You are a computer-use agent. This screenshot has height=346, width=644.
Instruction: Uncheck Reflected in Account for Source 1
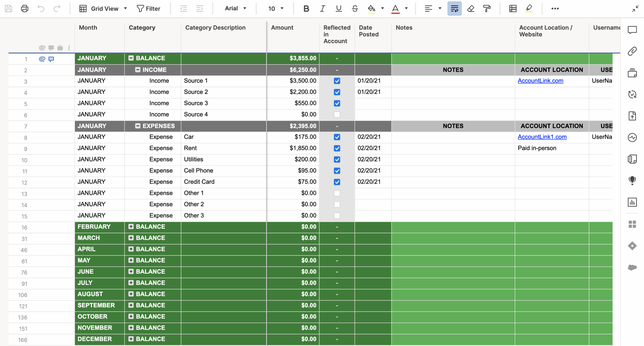[x=337, y=81]
